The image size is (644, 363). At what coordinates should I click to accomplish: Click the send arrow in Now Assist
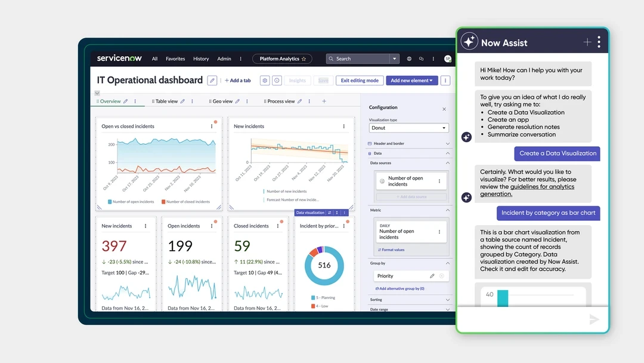pyautogui.click(x=594, y=319)
